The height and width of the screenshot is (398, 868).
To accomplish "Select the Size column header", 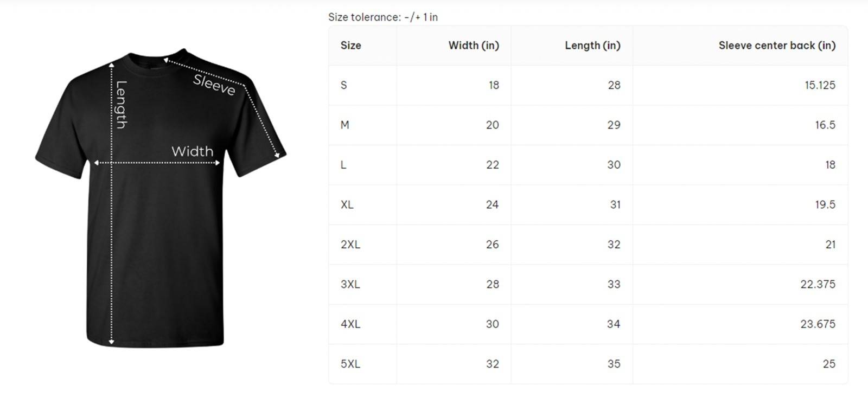I will (x=350, y=46).
